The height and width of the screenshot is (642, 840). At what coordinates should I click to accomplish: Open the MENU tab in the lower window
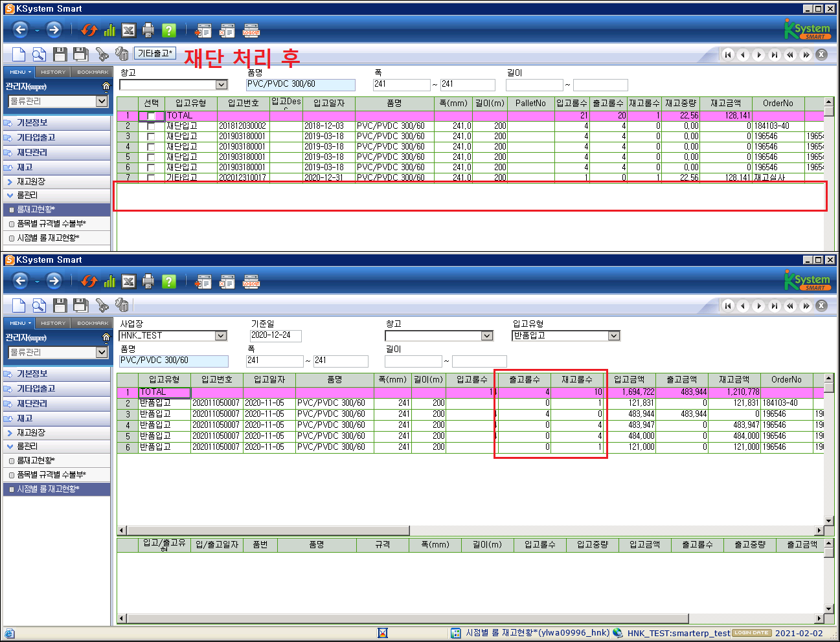click(20, 323)
